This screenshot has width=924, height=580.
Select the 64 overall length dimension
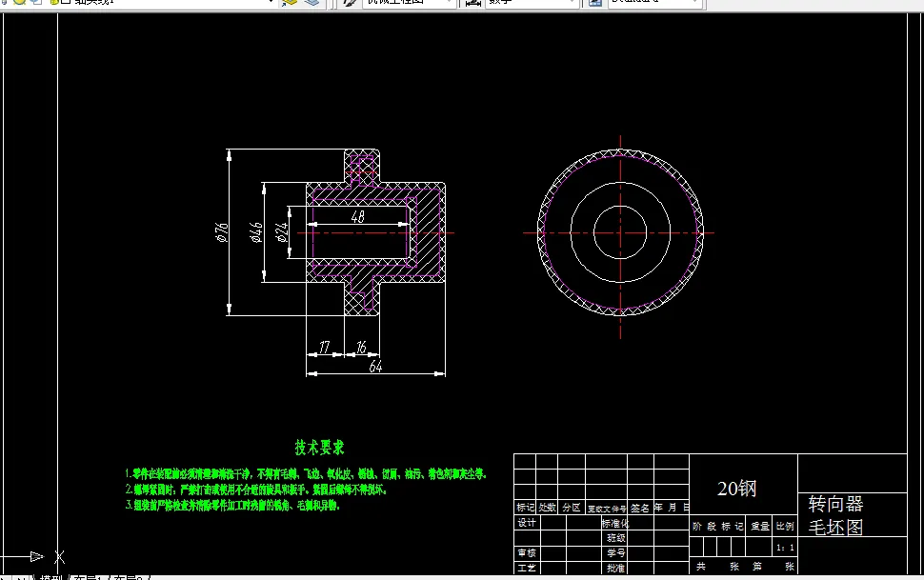click(x=375, y=367)
